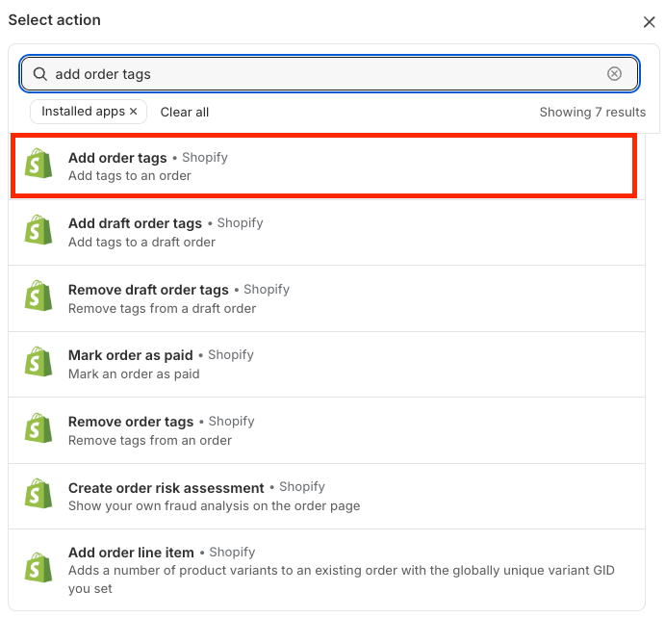Screen dimensions: 665x644
Task: Remove the Installed apps filter chip
Action: click(x=133, y=111)
